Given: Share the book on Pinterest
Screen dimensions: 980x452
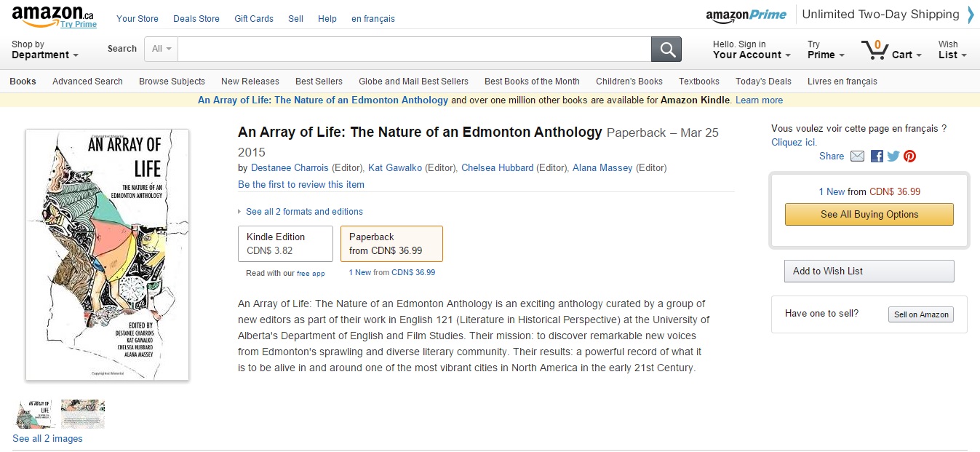Looking at the screenshot, I should 909,156.
